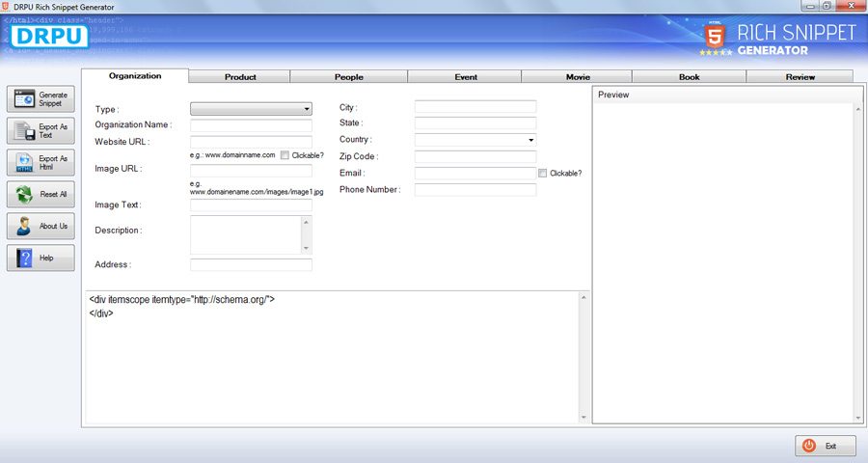Click the Preview panel scroll up arrow

click(x=858, y=110)
